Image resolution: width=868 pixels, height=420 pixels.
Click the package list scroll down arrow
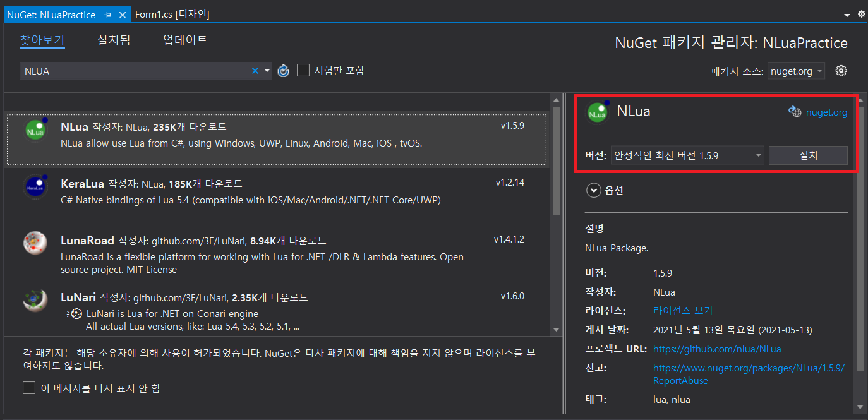click(556, 330)
